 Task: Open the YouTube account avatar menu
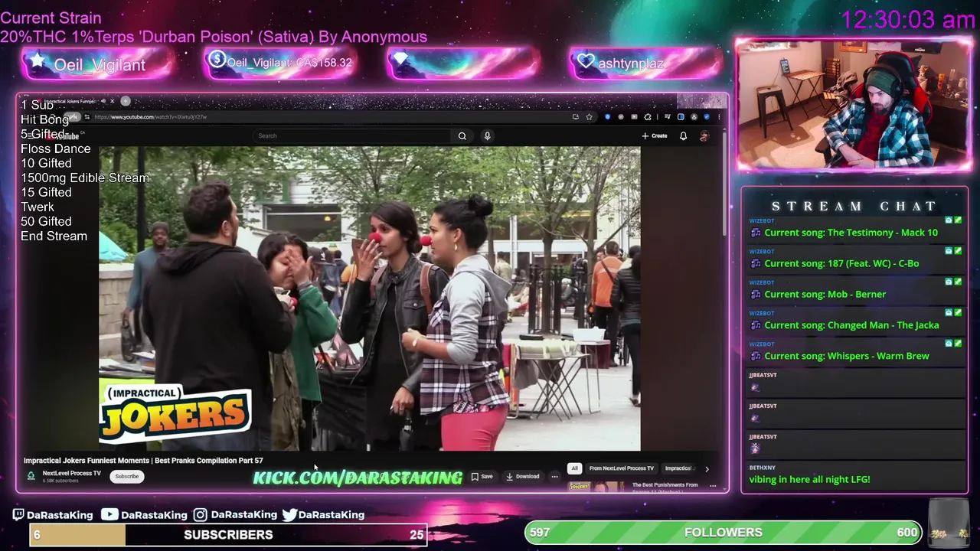704,135
